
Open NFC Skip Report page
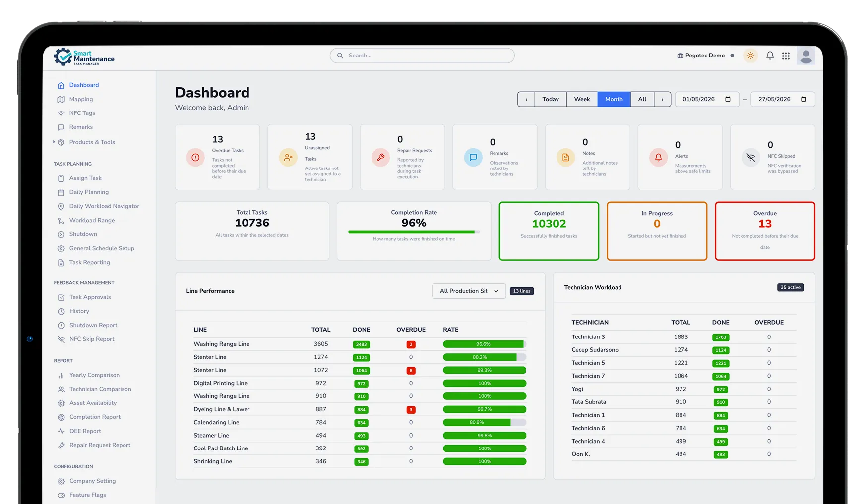pos(92,339)
